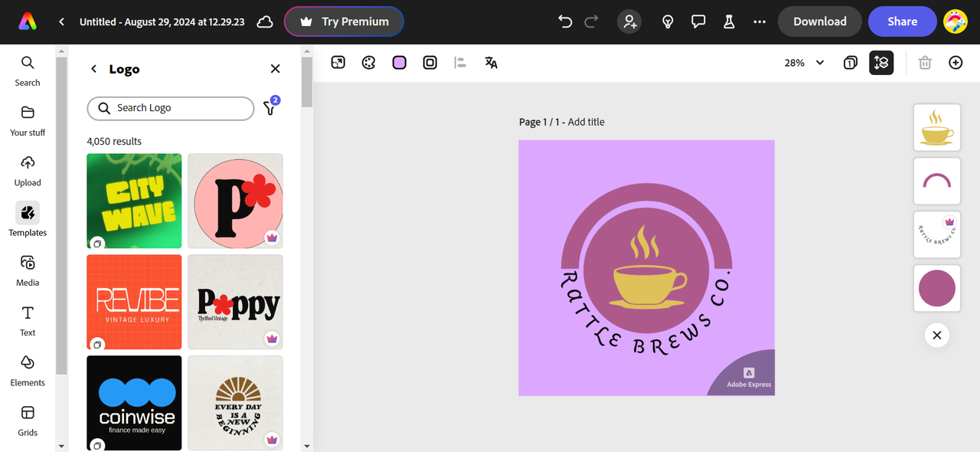Open the user profile avatar
This screenshot has width=980, height=452.
click(955, 21)
